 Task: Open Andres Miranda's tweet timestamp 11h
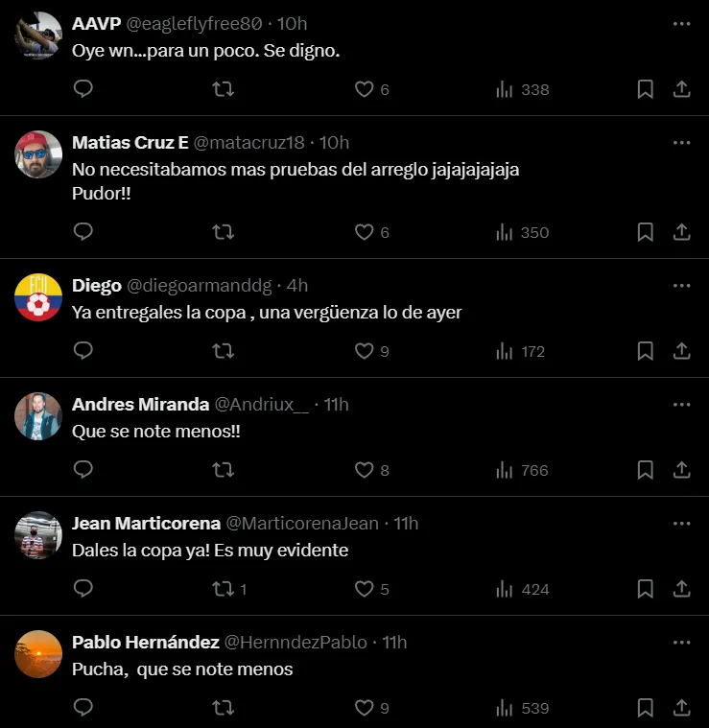click(x=336, y=405)
